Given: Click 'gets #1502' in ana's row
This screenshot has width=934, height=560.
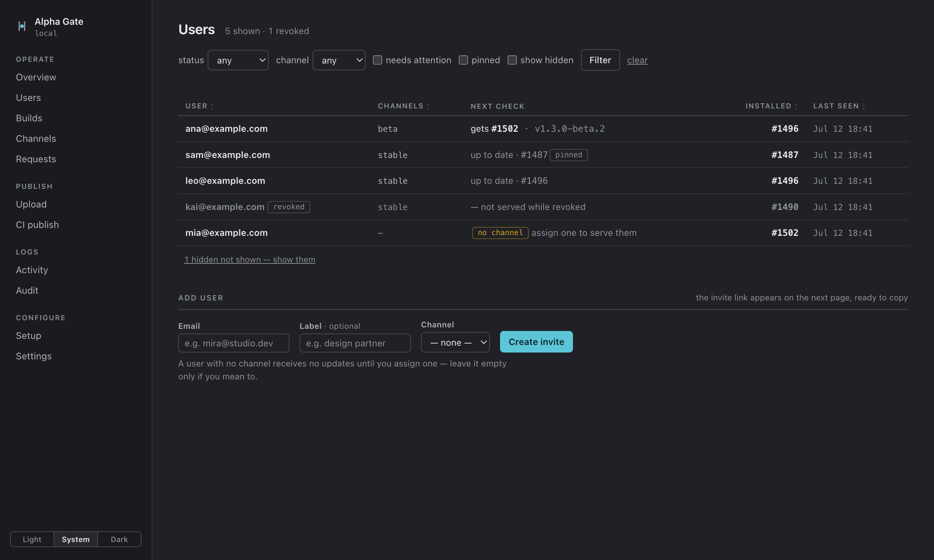Looking at the screenshot, I should (x=494, y=129).
